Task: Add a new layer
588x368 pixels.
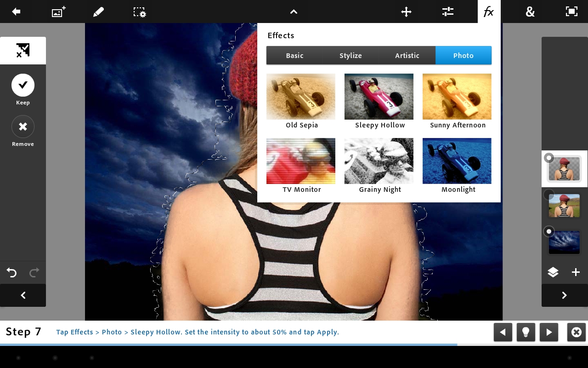Action: [576, 272]
